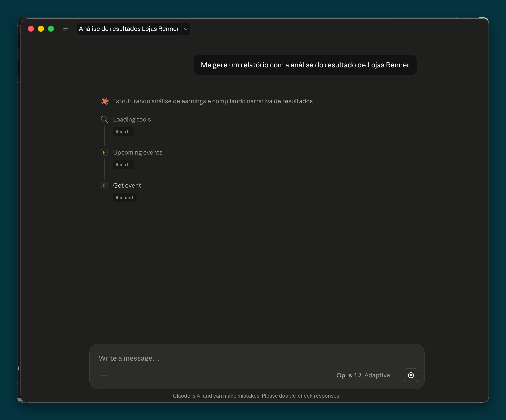
Task: Close the window with the red button
Action: coord(31,29)
